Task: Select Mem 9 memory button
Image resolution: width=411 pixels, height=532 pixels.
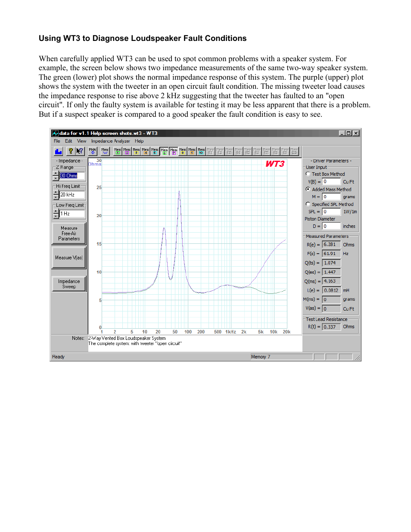Action: pos(192,151)
